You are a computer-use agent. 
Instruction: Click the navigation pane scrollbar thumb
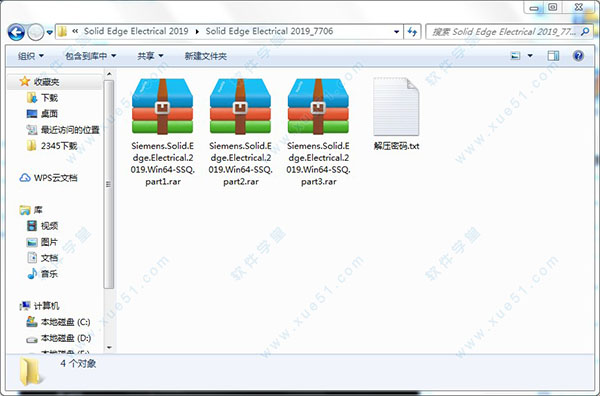click(109, 184)
